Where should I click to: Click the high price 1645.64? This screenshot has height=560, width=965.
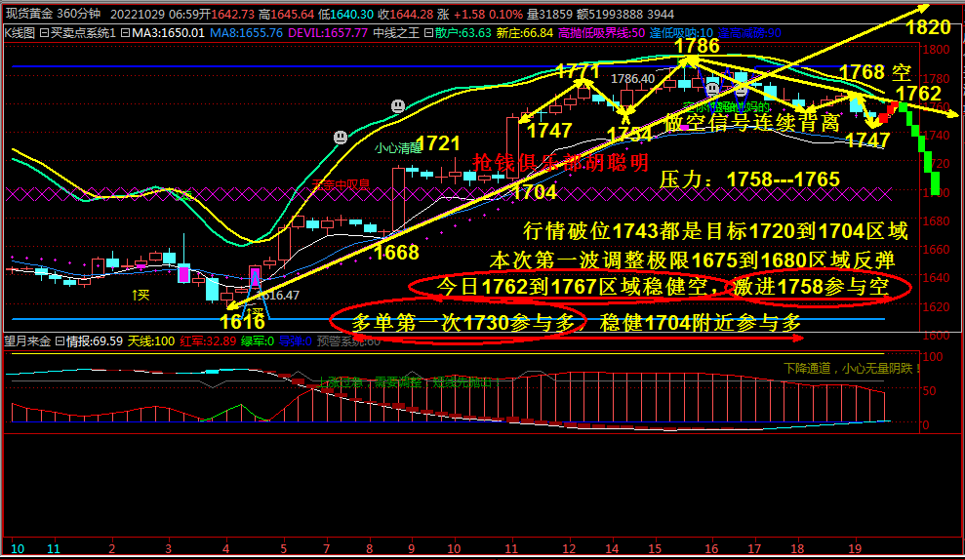click(x=293, y=14)
